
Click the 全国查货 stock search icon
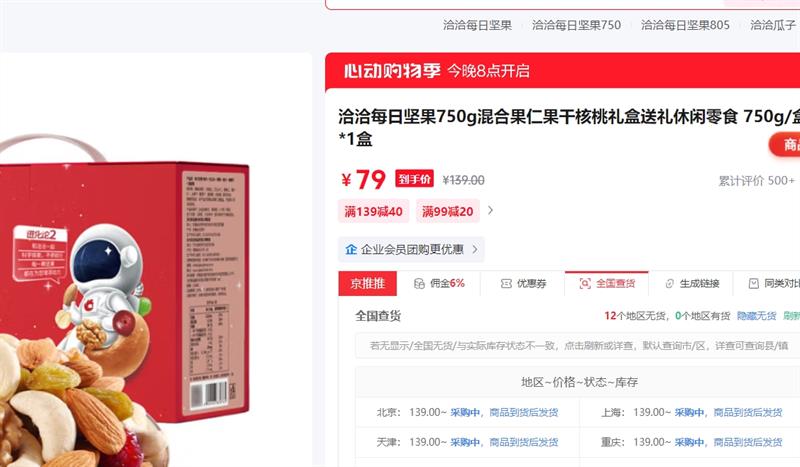[585, 284]
